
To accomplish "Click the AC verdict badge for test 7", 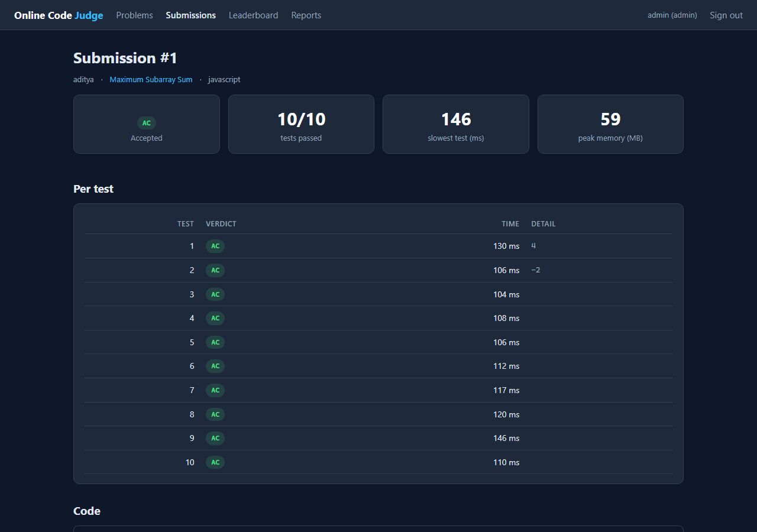I will 215,390.
